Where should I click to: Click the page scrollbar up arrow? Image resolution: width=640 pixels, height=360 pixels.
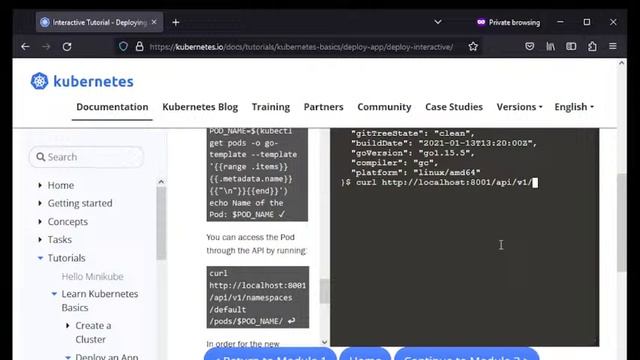tap(622, 63)
